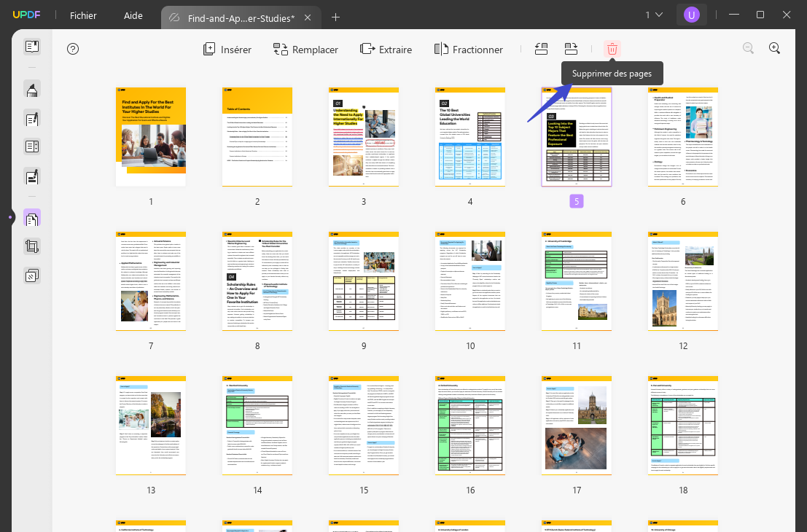
Task: Click the help question mark icon
Action: [x=73, y=49]
